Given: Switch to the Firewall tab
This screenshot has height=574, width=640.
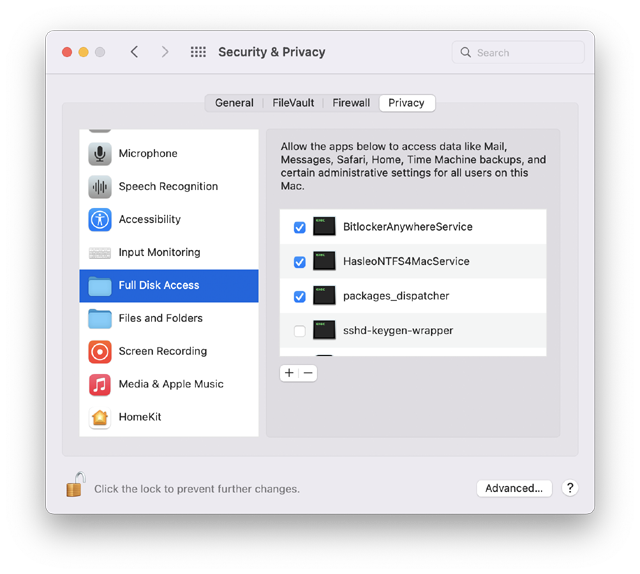Looking at the screenshot, I should point(351,103).
